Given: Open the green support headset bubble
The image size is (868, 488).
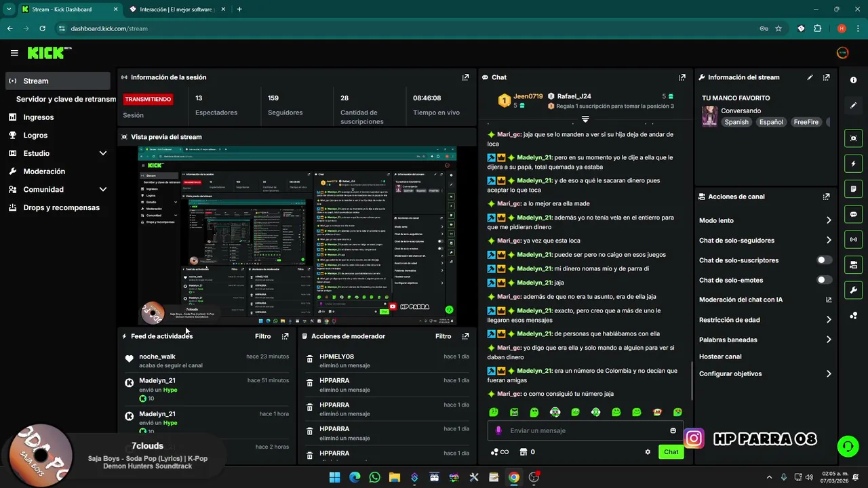Looking at the screenshot, I should [848, 446].
